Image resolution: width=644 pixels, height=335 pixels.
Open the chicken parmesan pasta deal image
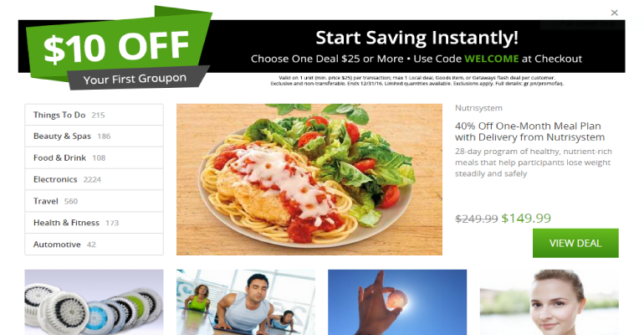click(x=309, y=179)
